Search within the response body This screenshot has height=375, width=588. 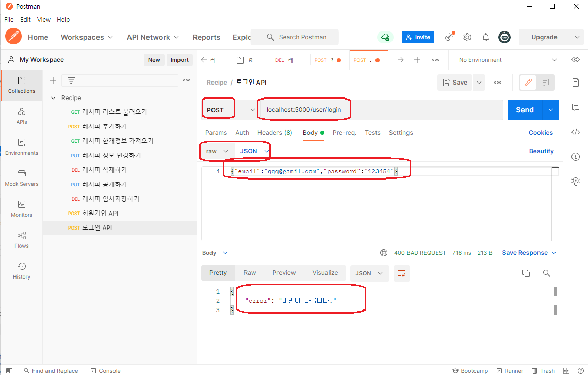(546, 273)
